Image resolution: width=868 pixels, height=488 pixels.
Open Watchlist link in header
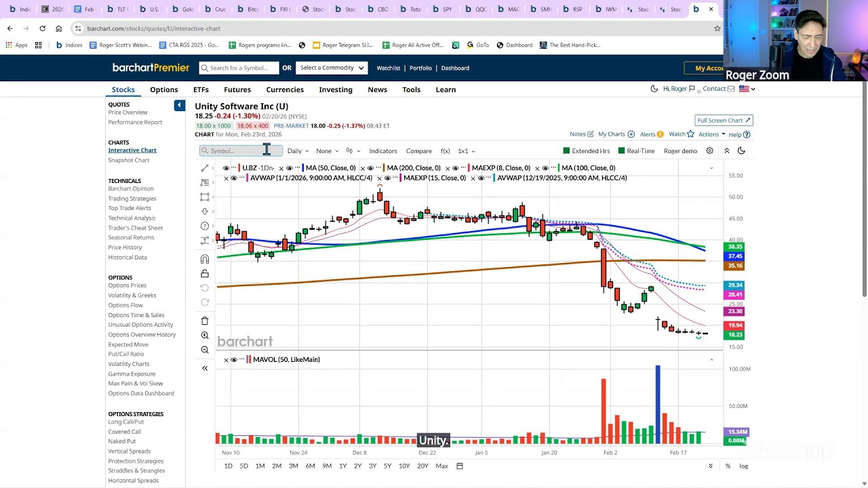pos(389,68)
